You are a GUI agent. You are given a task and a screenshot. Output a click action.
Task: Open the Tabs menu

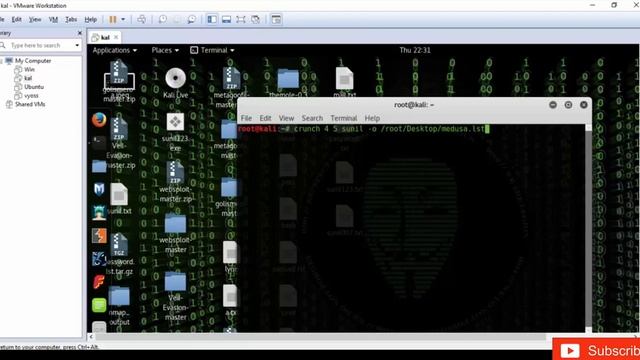pyautogui.click(x=71, y=19)
